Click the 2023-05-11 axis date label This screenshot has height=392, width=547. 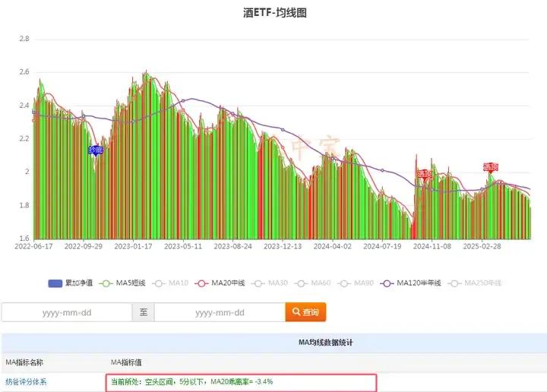183,246
